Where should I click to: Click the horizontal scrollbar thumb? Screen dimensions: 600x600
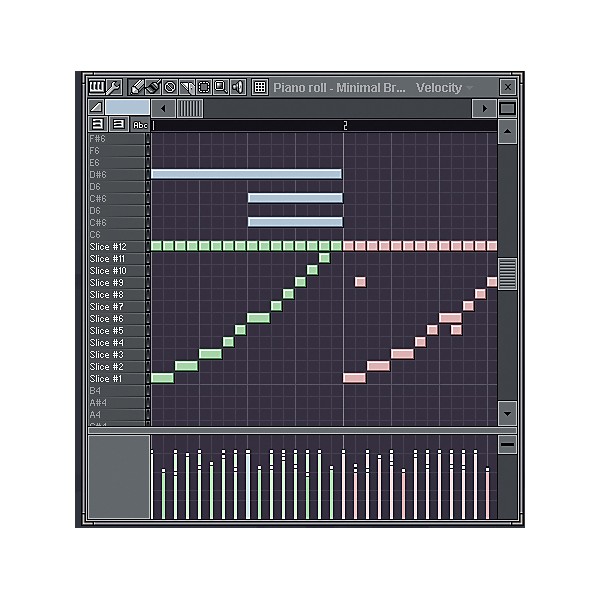[x=190, y=108]
